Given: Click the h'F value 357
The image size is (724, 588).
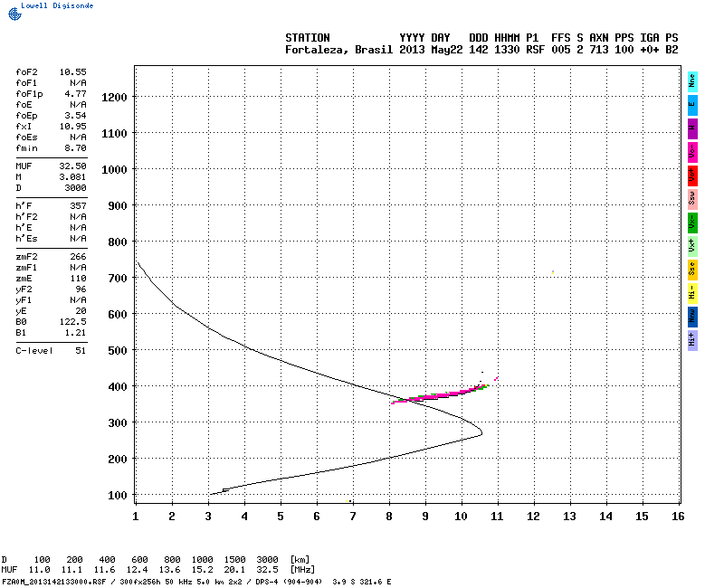Looking at the screenshot, I should (78, 206).
